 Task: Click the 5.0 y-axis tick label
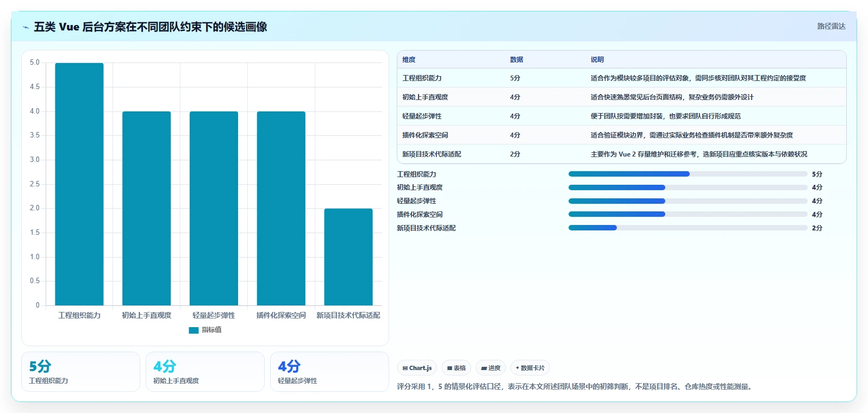pyautogui.click(x=35, y=62)
